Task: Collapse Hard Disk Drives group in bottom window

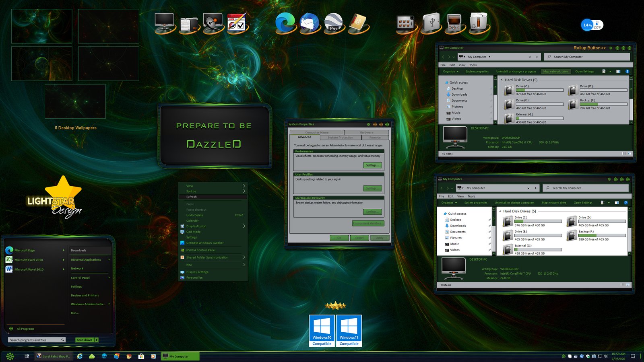Action: tap(500, 211)
